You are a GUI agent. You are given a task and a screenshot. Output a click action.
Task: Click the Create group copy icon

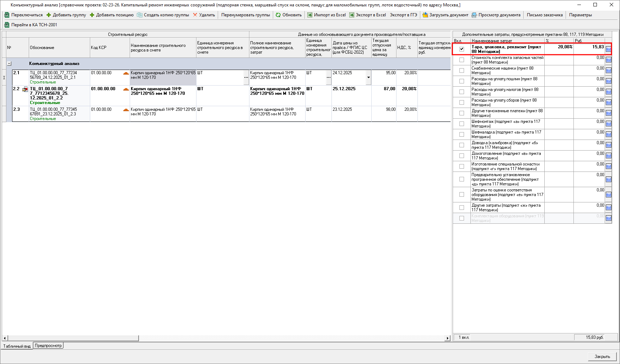[x=140, y=15]
